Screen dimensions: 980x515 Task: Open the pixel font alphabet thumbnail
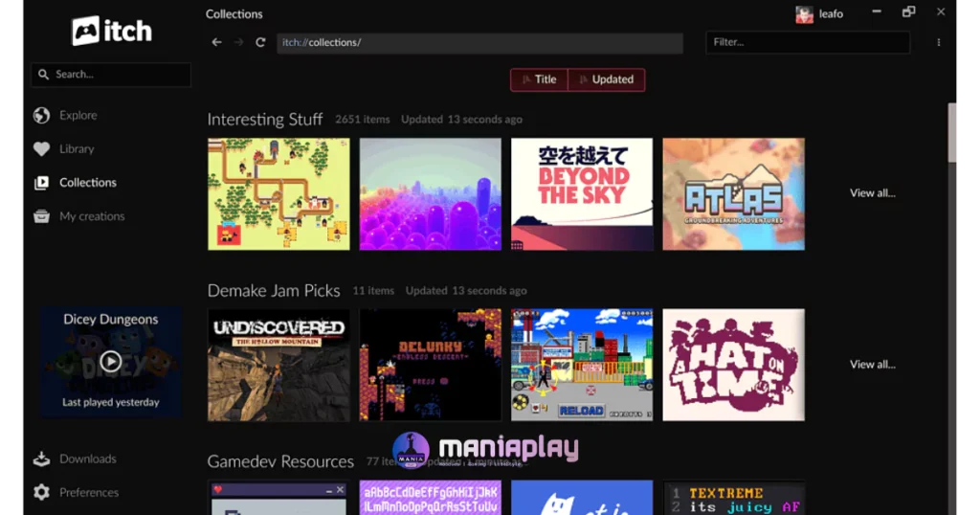[430, 498]
